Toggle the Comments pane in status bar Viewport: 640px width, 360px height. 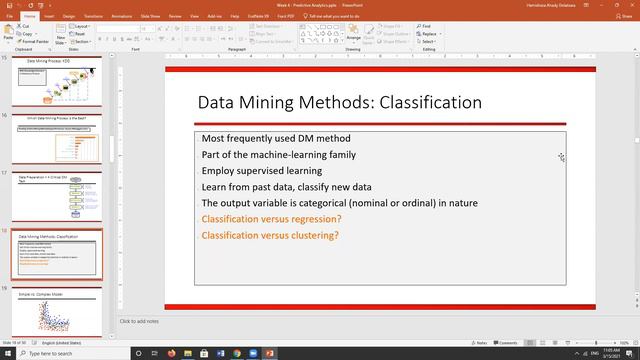click(x=505, y=343)
